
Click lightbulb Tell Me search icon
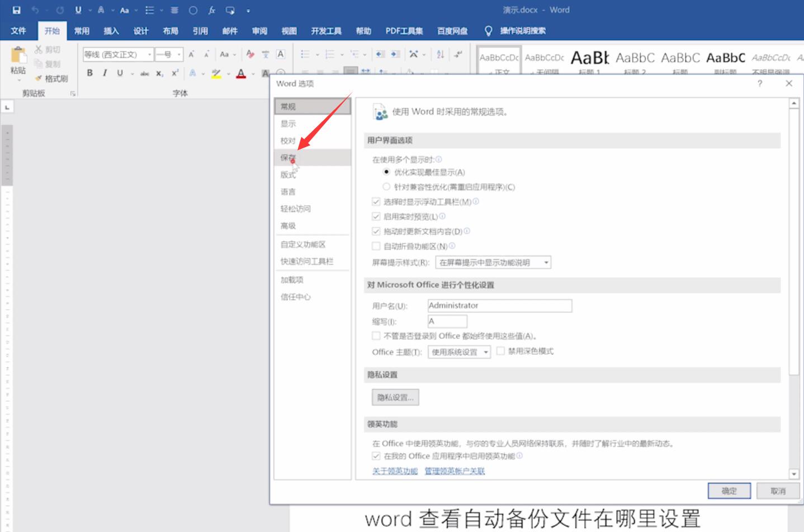(x=488, y=31)
